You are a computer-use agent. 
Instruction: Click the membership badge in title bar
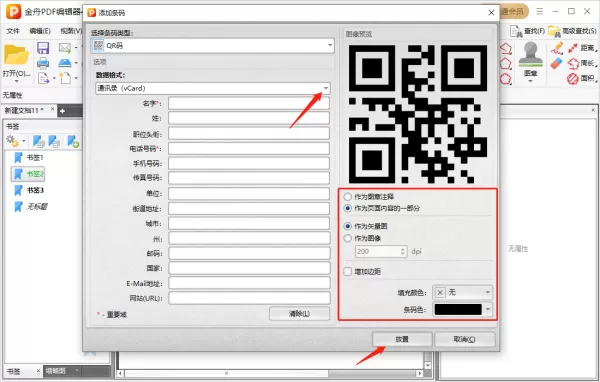pos(514,11)
